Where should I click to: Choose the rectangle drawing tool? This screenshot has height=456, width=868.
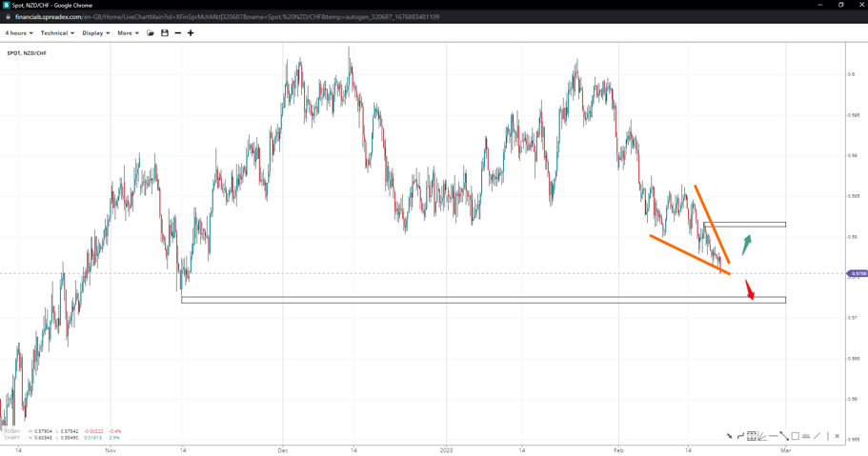tap(796, 436)
